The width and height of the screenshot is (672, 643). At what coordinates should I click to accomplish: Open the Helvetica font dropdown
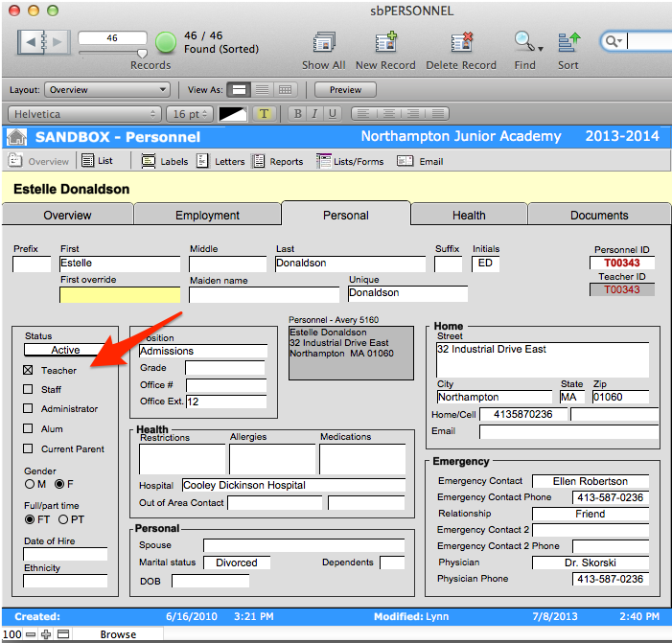pyautogui.click(x=83, y=114)
